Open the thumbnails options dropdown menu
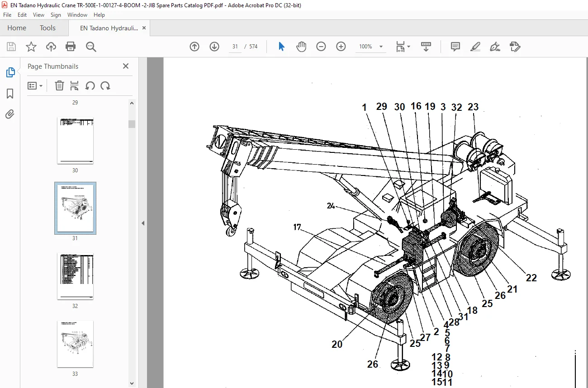 (35, 85)
